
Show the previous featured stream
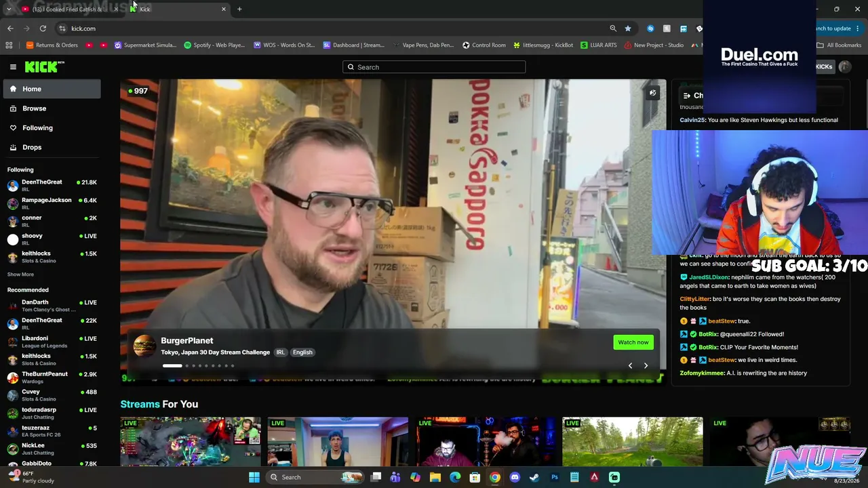click(x=630, y=366)
